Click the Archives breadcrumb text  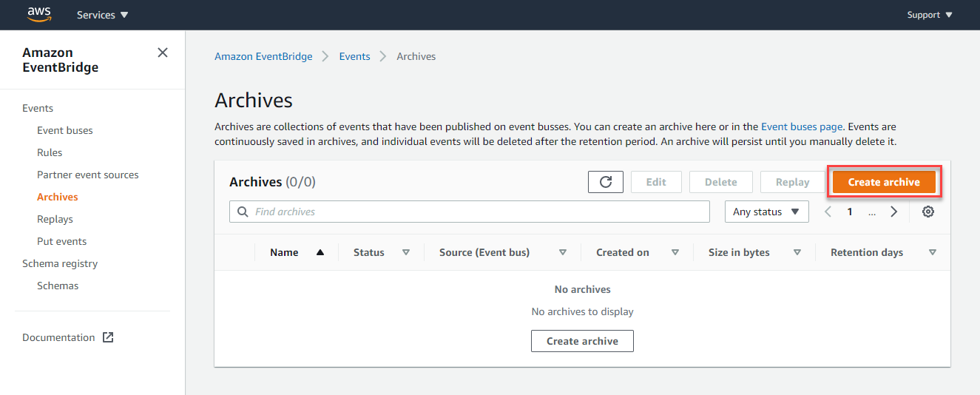pyautogui.click(x=416, y=56)
